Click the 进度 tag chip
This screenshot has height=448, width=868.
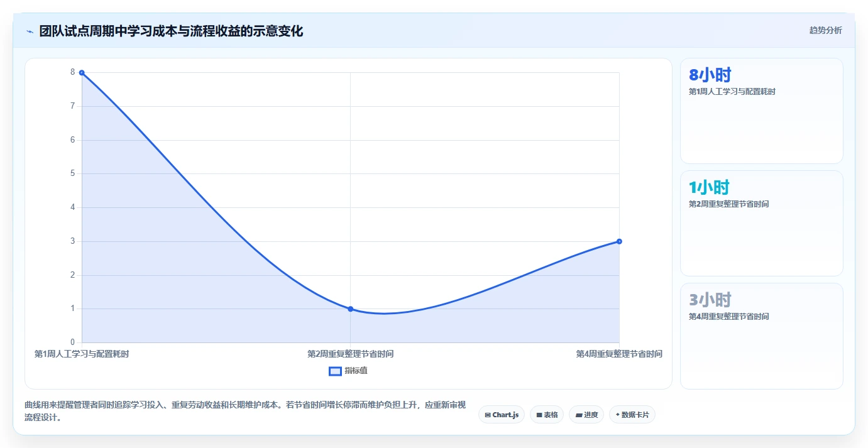pyautogui.click(x=586, y=415)
